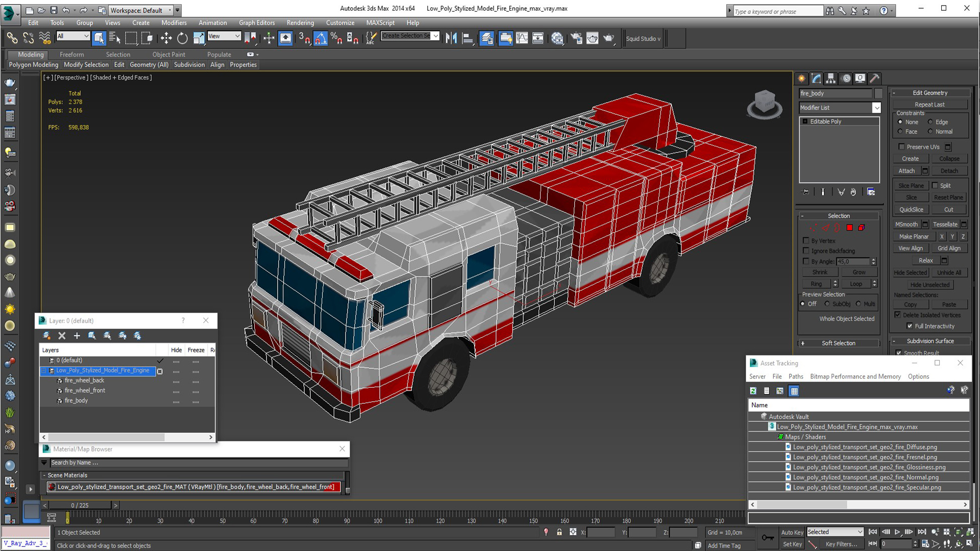Select the Face constraint radio button
Screen dimensions: 980x551
[900, 132]
